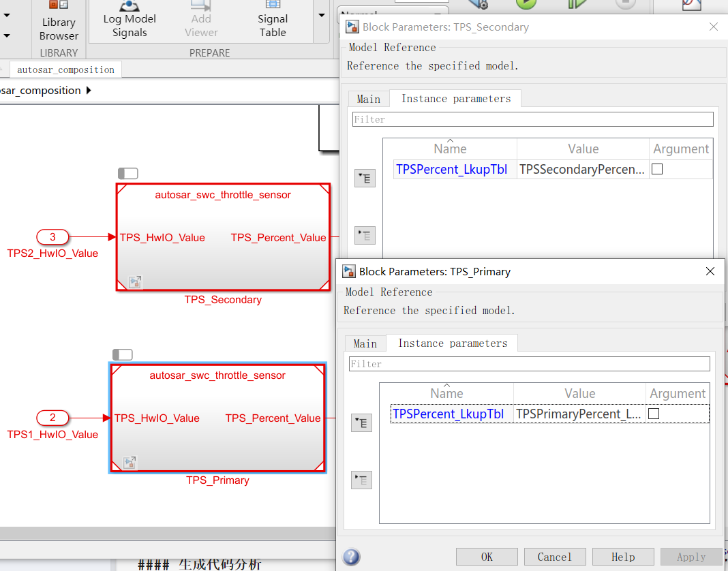The image size is (728, 571).
Task: Click the Step Forward simulation icon
Action: coord(576,4)
